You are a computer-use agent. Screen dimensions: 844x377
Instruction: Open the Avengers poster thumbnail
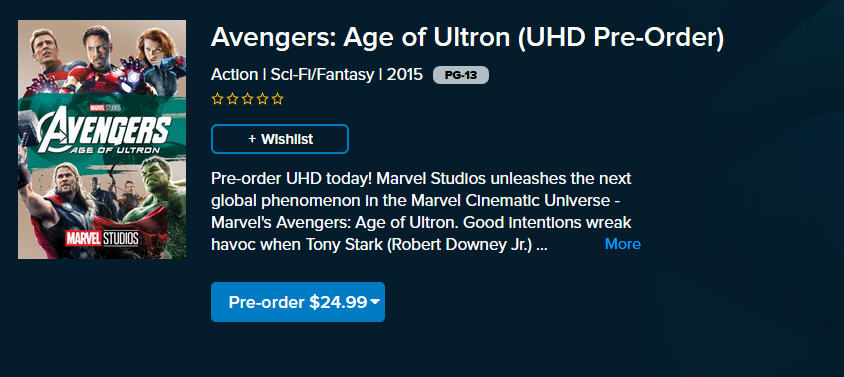(102, 139)
